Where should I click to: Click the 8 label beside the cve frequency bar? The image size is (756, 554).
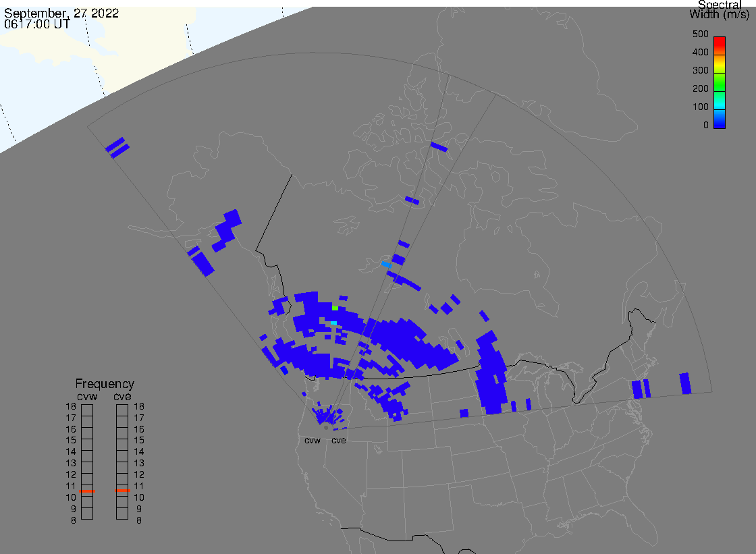point(139,521)
